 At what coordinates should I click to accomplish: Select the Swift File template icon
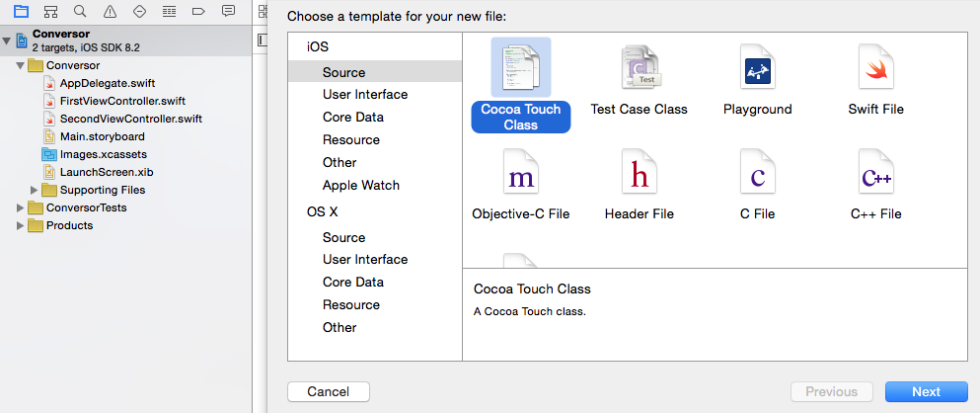(876, 67)
